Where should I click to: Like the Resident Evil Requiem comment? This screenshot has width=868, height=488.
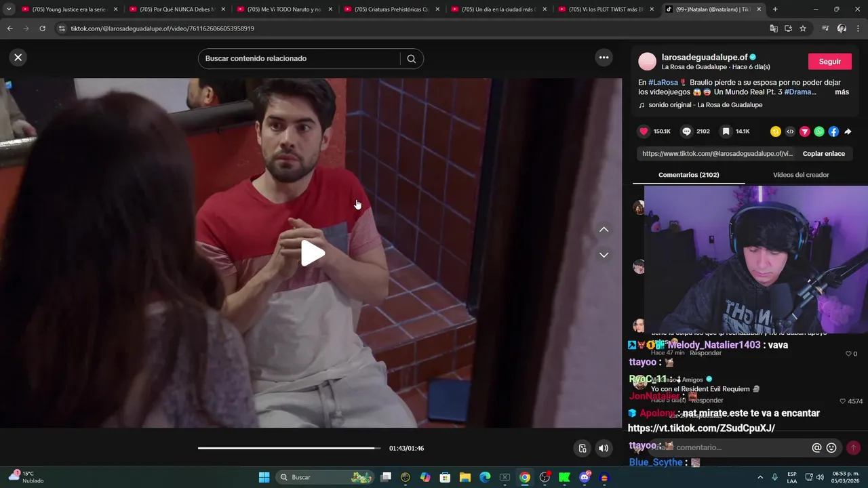pyautogui.click(x=844, y=401)
